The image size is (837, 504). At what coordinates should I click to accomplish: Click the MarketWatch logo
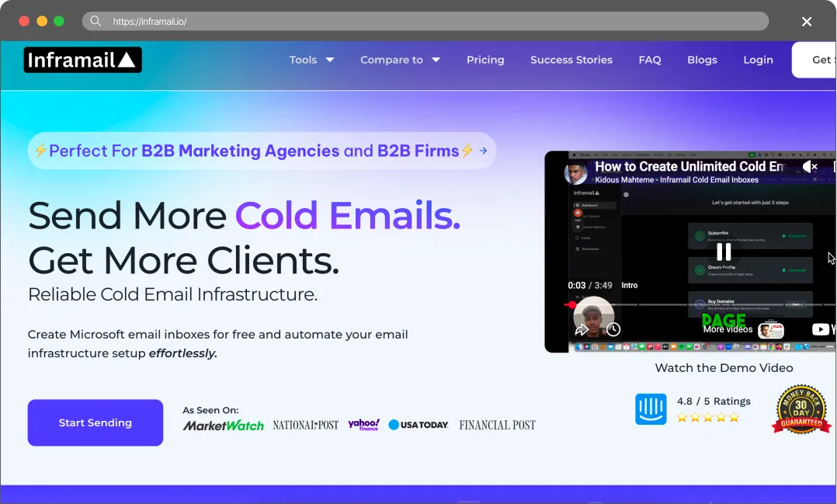pos(223,426)
